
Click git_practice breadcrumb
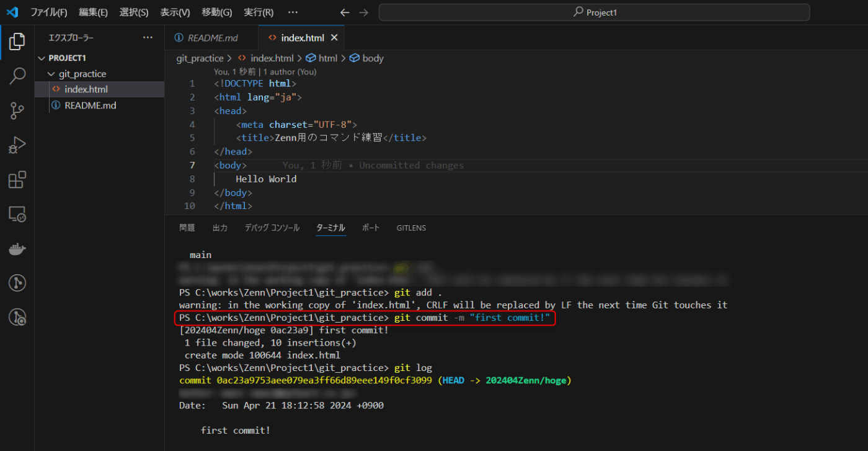click(x=200, y=58)
